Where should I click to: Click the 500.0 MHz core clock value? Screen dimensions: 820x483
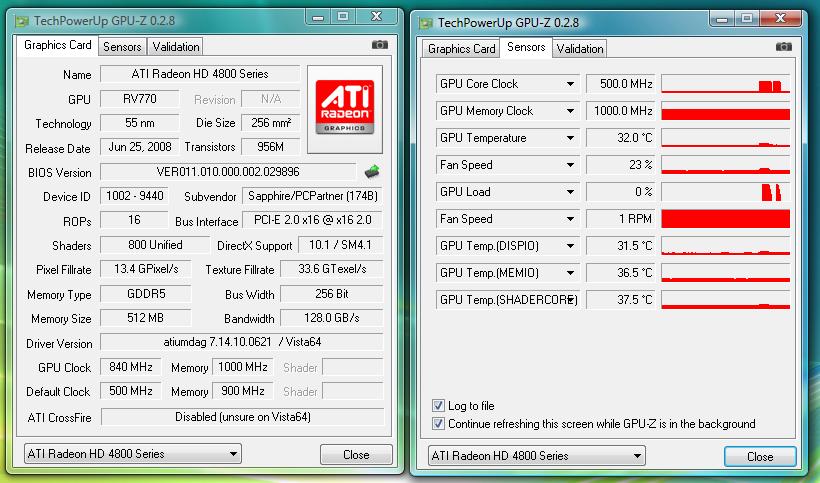point(621,84)
